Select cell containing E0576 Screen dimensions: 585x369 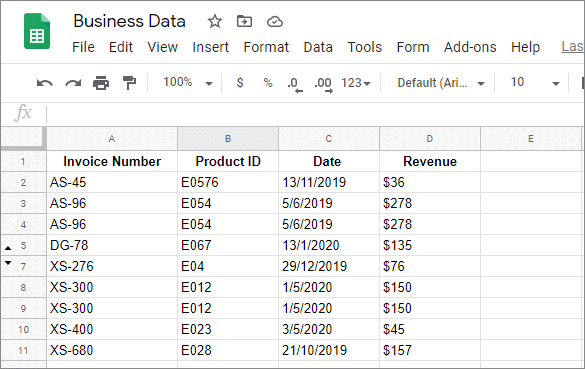(228, 182)
